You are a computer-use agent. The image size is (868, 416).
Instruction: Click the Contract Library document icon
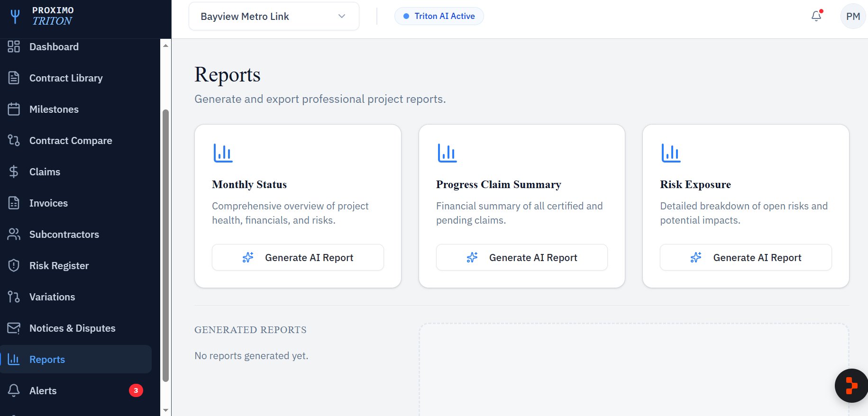tap(14, 78)
